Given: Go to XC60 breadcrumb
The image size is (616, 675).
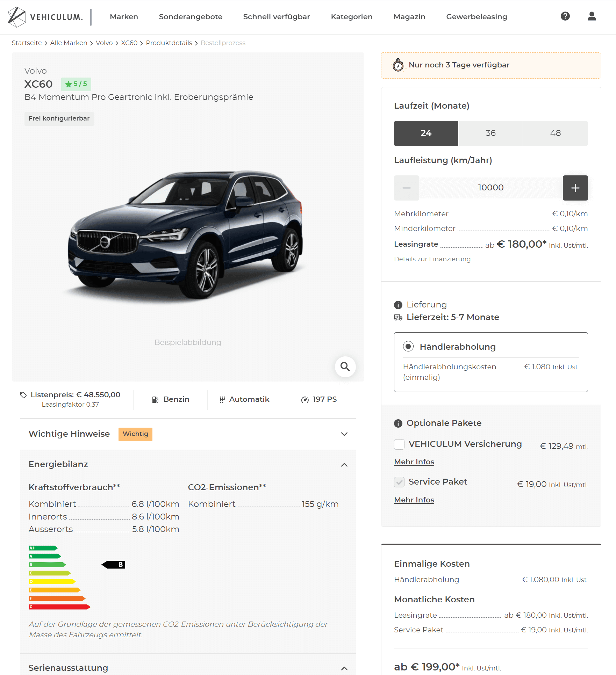Looking at the screenshot, I should (129, 43).
